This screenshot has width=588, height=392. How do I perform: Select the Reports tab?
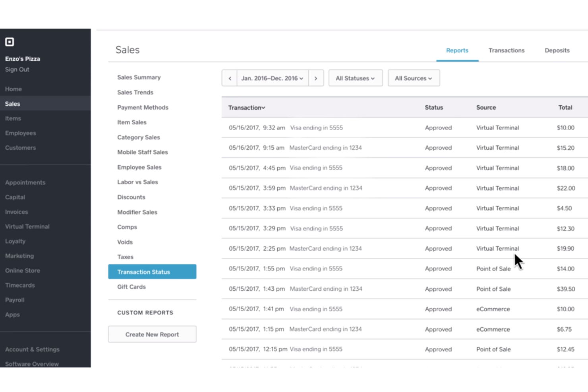(457, 50)
